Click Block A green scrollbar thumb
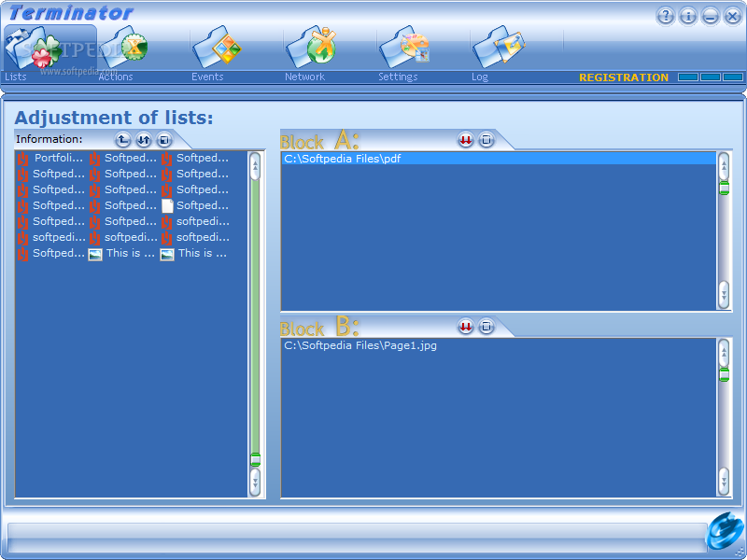Image resolution: width=747 pixels, height=560 pixels. (x=725, y=189)
